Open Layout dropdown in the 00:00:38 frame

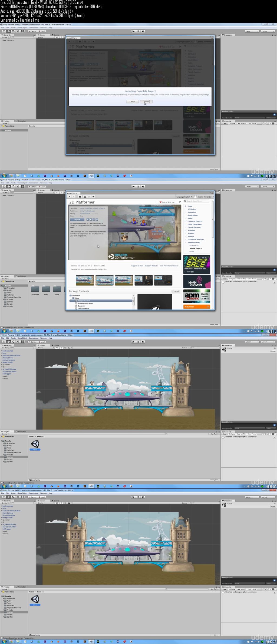point(268,31)
